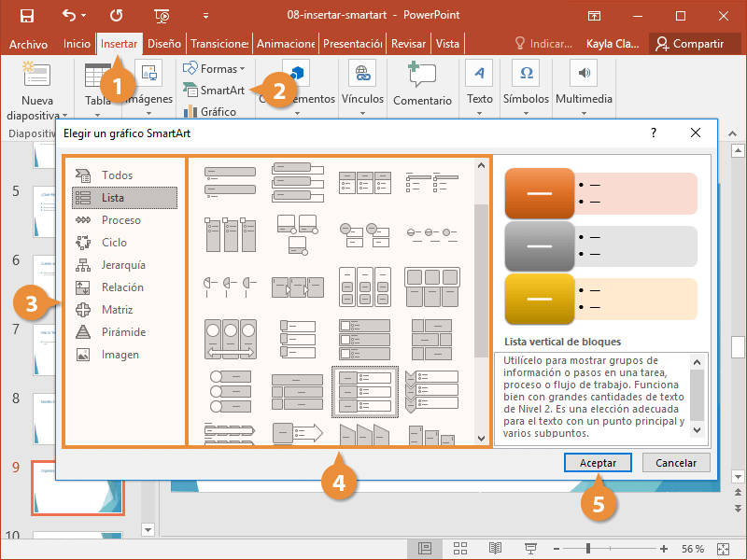Click the help question mark in dialog
747x560 pixels.
654,133
